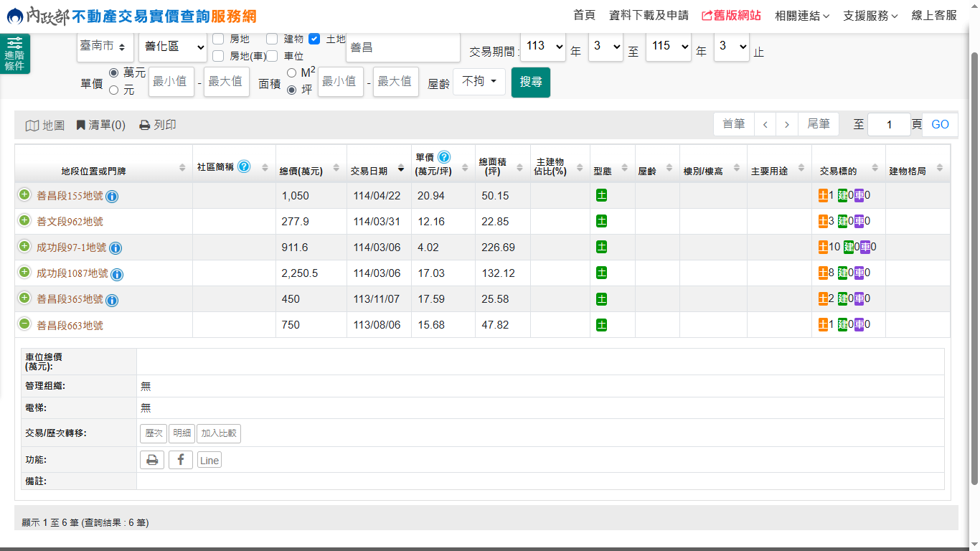Open the 善化區 district dropdown

pos(172,47)
